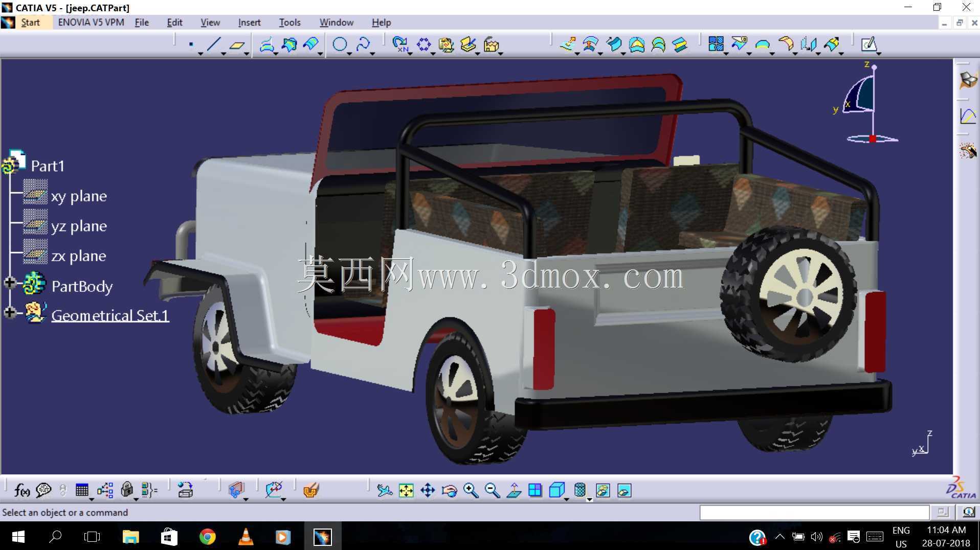Activate Fly mode airplane icon
980x550 pixels.
(x=384, y=490)
